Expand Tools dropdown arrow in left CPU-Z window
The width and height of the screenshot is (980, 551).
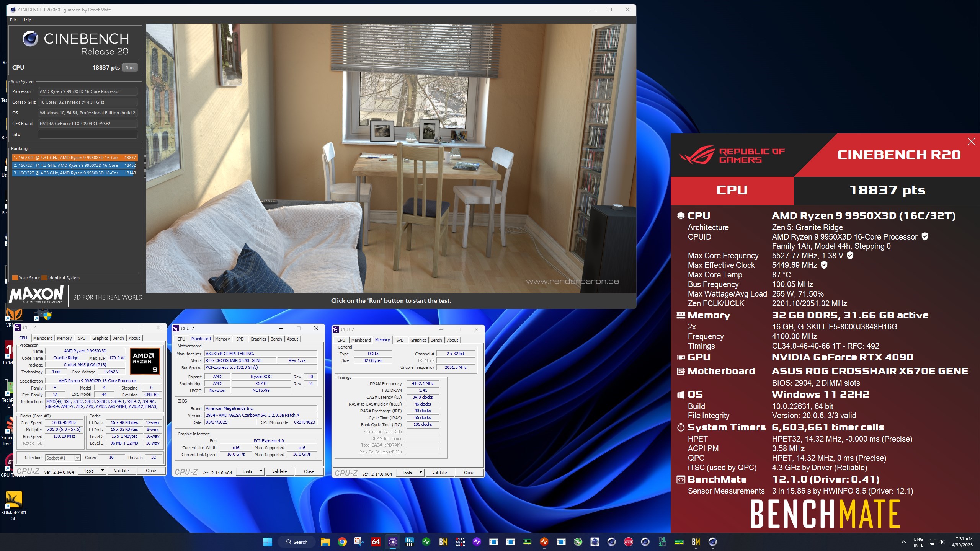[103, 471]
